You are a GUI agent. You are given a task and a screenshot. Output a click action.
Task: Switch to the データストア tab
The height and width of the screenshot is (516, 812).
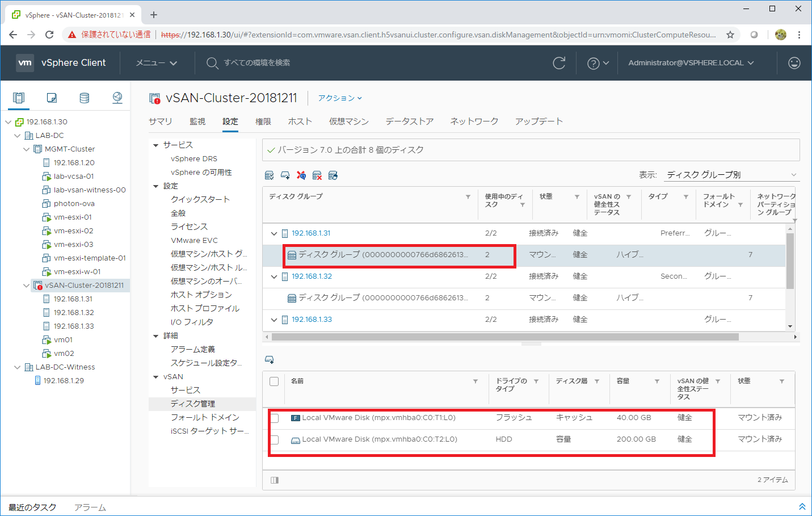coord(410,121)
